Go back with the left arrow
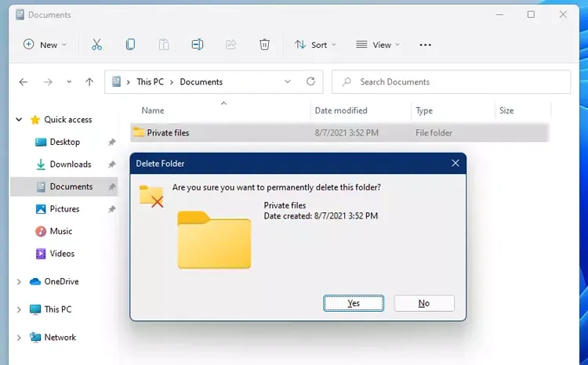Screen dimensions: 588x365 click(24, 81)
